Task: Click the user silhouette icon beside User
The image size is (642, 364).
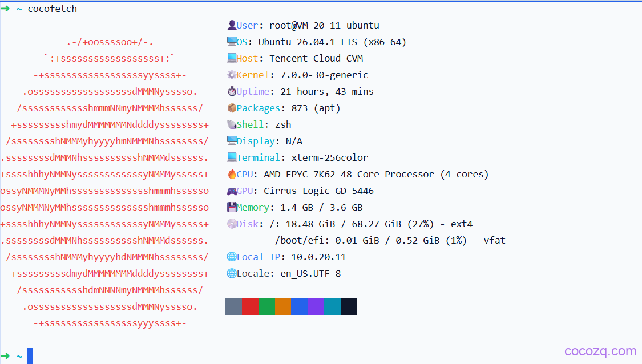Action: [x=232, y=25]
